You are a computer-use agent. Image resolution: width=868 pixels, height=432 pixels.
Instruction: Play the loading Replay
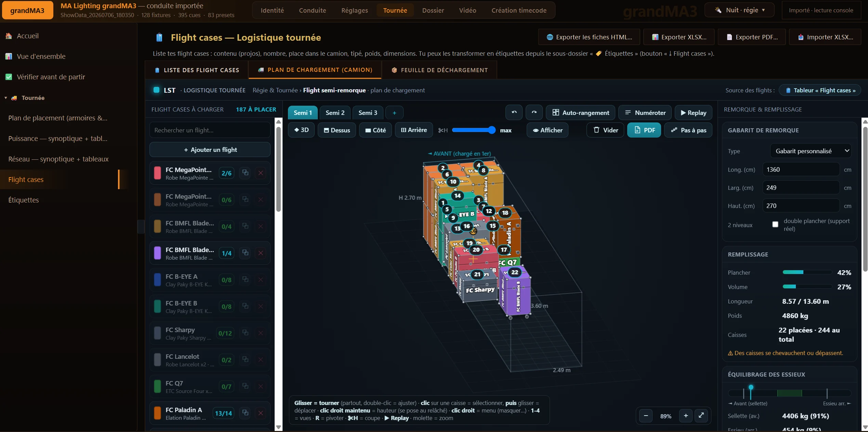tap(694, 113)
